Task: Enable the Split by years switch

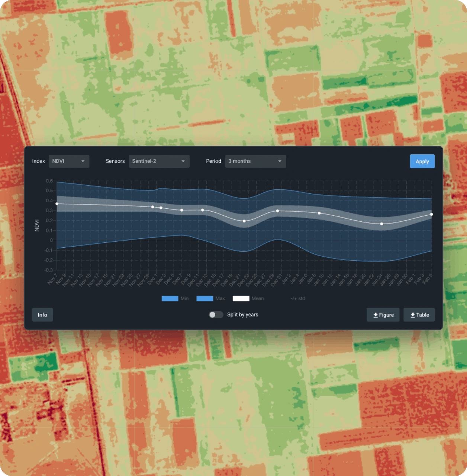Action: point(216,315)
